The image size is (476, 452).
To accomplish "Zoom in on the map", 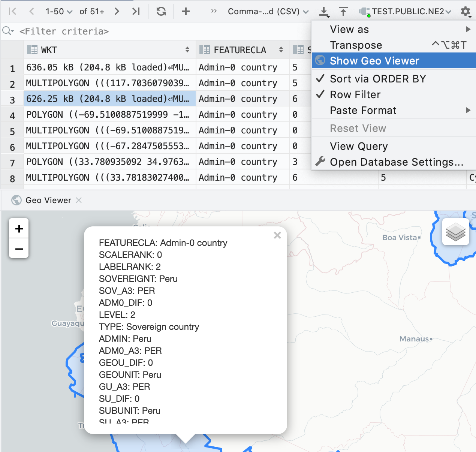I will [19, 228].
